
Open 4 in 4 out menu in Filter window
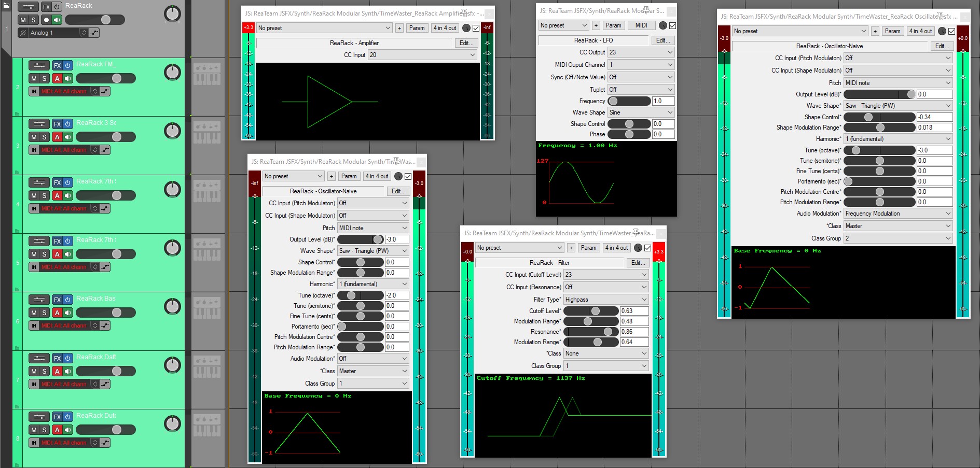tap(616, 248)
